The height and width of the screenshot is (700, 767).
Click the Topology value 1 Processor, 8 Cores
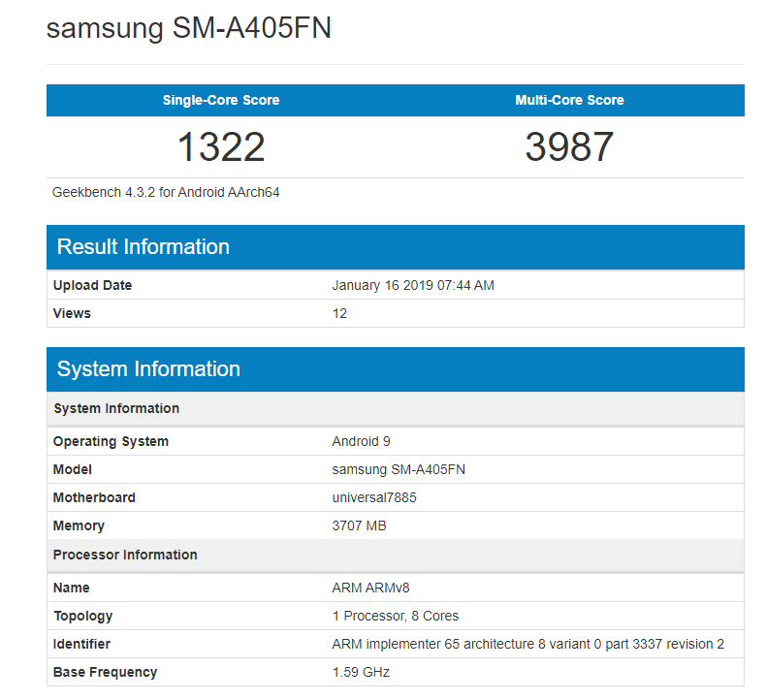click(x=395, y=616)
